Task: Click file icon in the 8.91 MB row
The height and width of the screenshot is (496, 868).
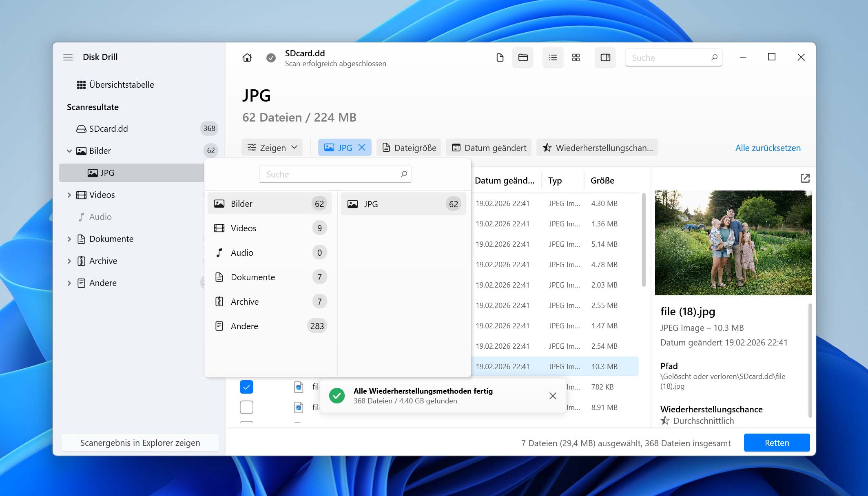Action: (x=299, y=407)
